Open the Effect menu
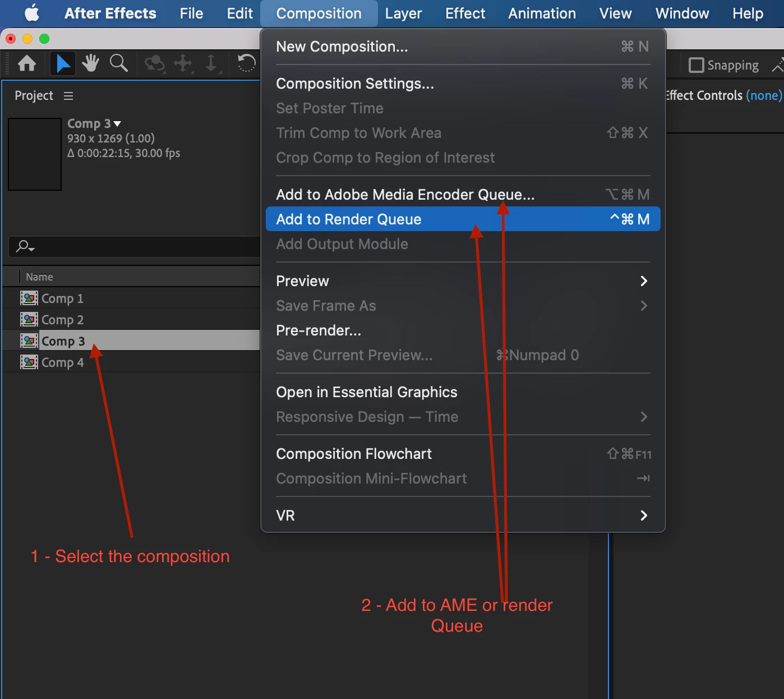The image size is (784, 699). click(x=465, y=13)
